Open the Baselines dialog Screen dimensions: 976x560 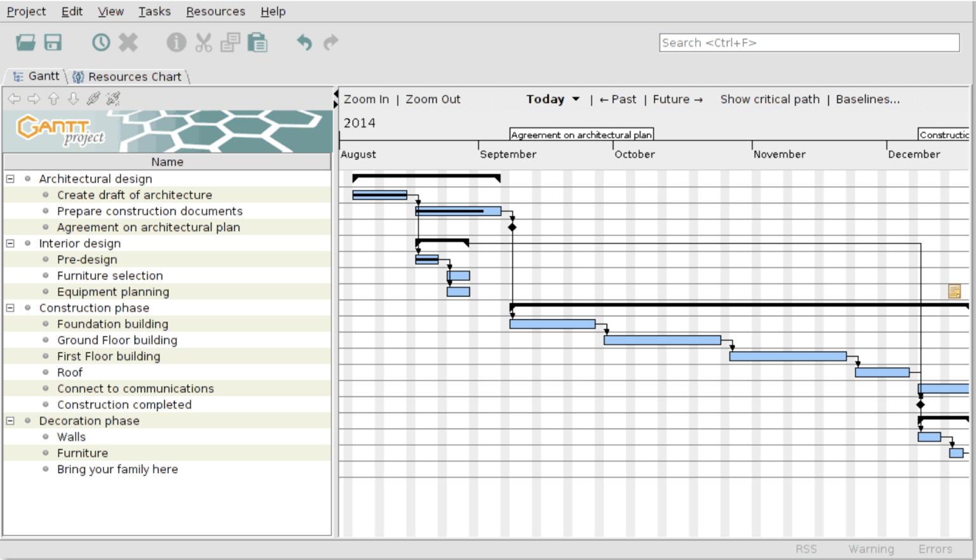[867, 99]
